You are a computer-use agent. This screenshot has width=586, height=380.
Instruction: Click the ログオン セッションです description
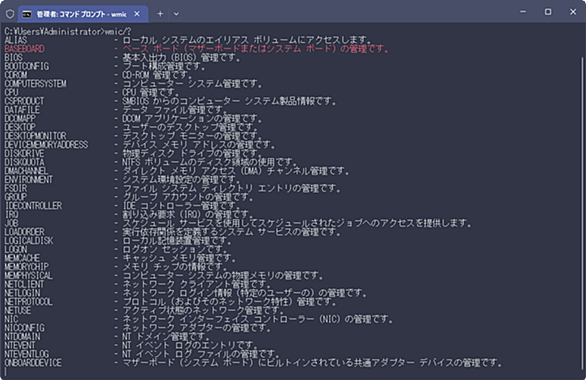click(175, 249)
